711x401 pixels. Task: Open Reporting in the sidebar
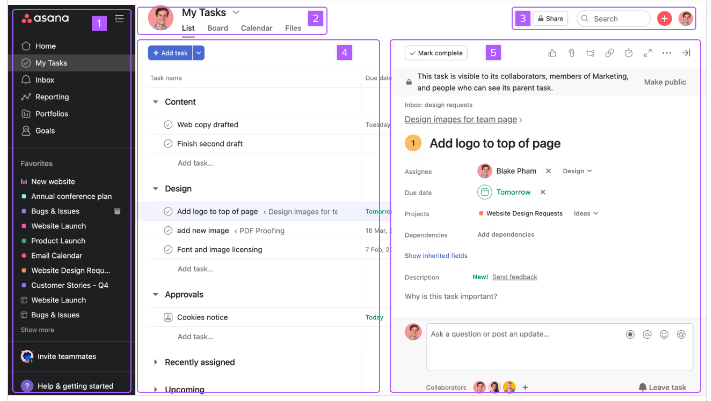(45, 97)
